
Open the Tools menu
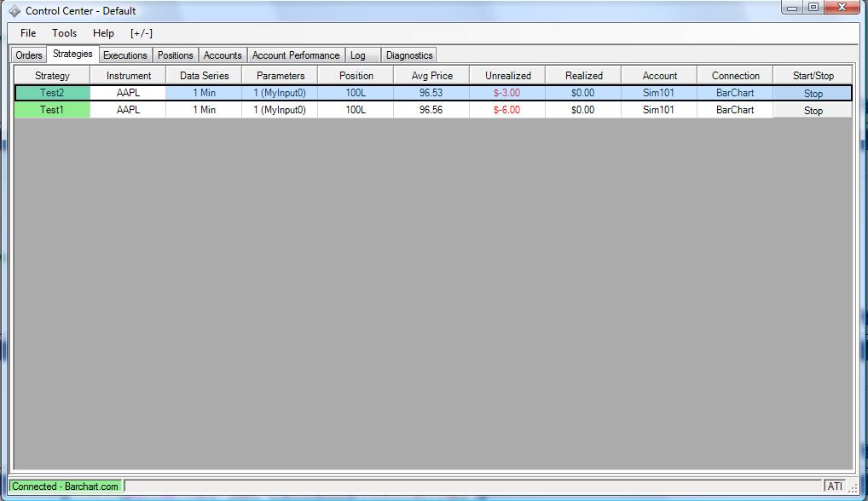(64, 33)
